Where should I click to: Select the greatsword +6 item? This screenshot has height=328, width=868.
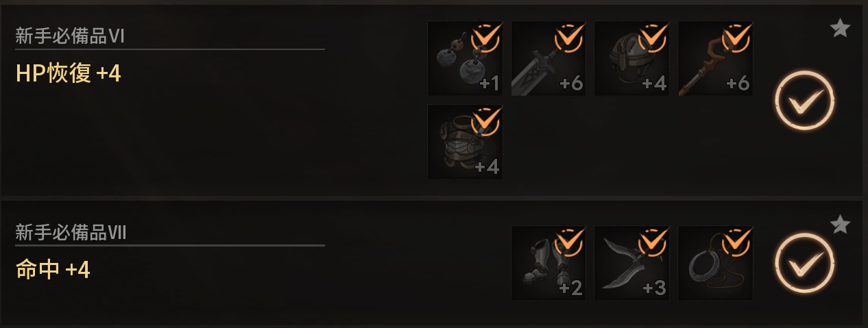(x=548, y=58)
